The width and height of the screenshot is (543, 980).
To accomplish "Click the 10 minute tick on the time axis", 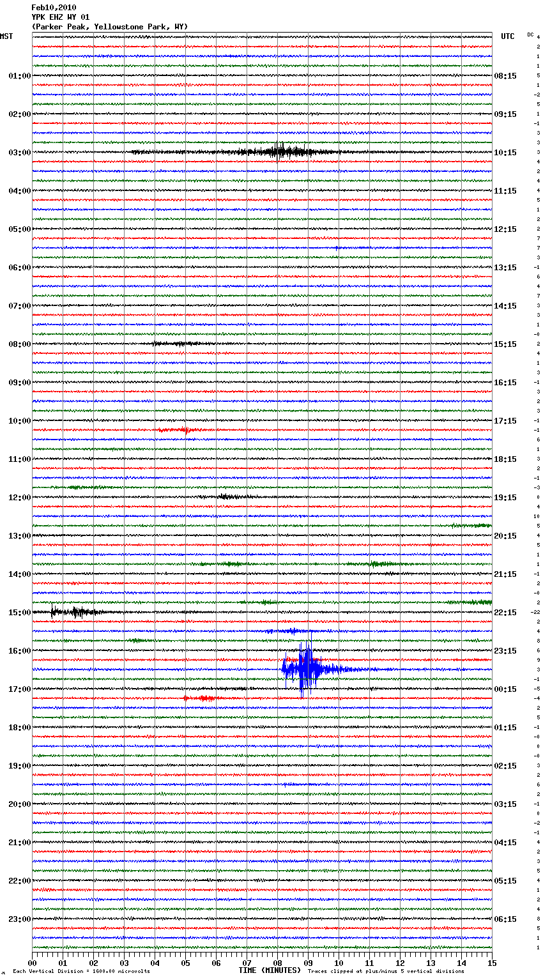I will click(x=339, y=963).
